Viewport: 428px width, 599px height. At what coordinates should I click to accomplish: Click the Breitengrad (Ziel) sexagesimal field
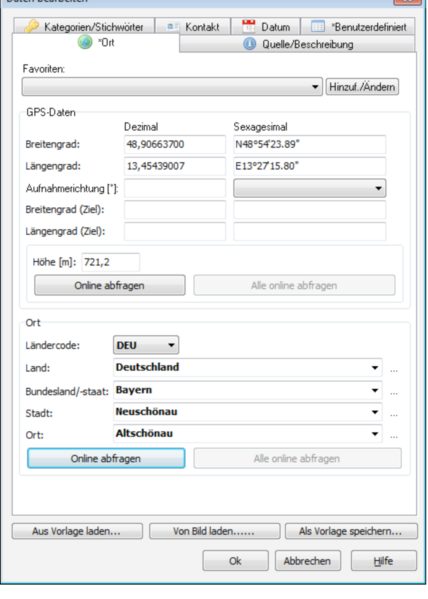click(310, 210)
